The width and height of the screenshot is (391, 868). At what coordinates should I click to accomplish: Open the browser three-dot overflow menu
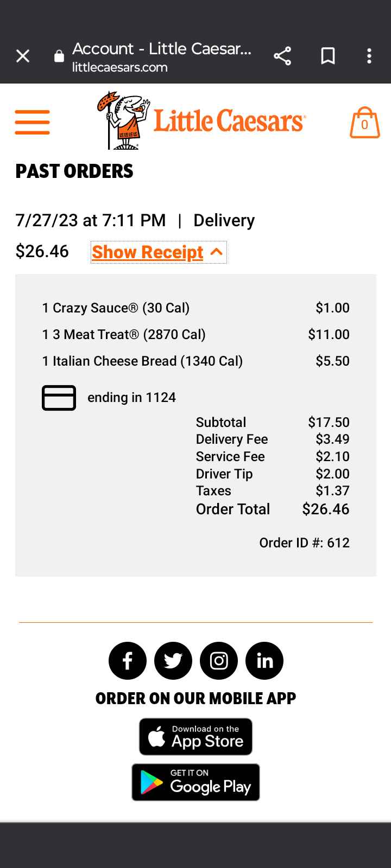pos(369,56)
